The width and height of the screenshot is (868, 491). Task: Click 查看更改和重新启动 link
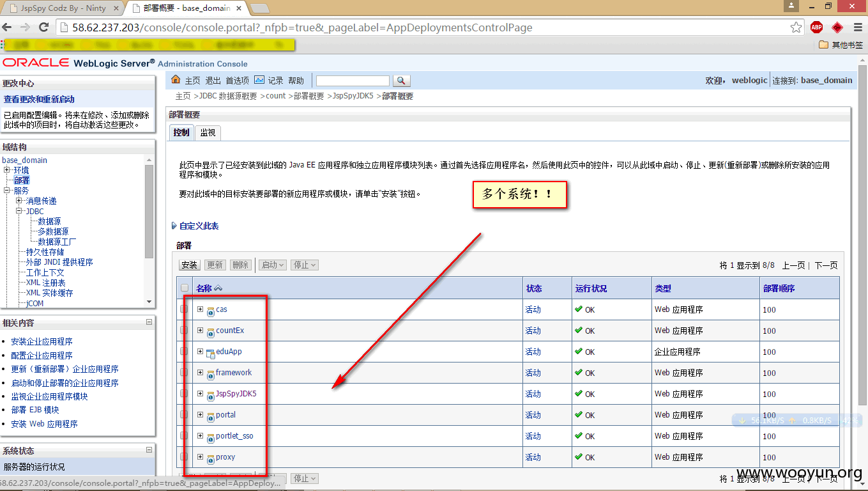click(39, 99)
